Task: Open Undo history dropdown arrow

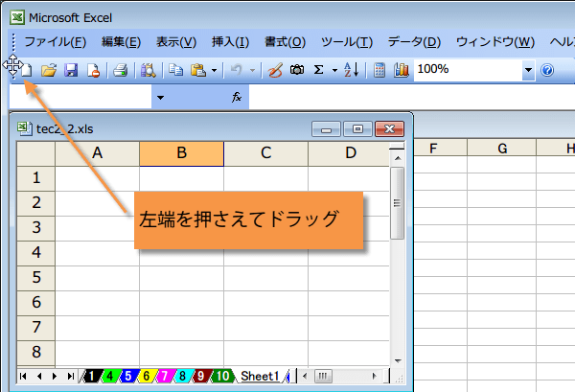Action: [x=252, y=70]
